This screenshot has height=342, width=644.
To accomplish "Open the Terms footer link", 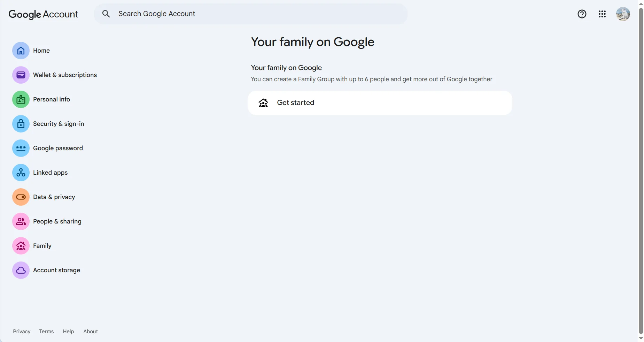I will point(46,332).
